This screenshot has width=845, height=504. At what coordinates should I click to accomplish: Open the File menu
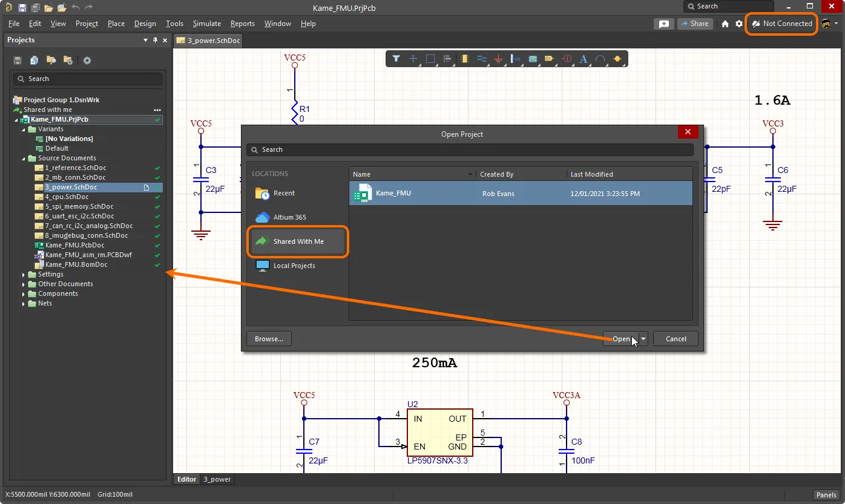14,24
